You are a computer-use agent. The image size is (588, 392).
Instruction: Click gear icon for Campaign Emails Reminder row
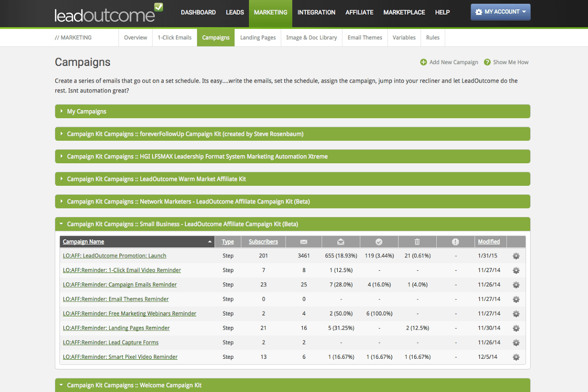pos(516,285)
